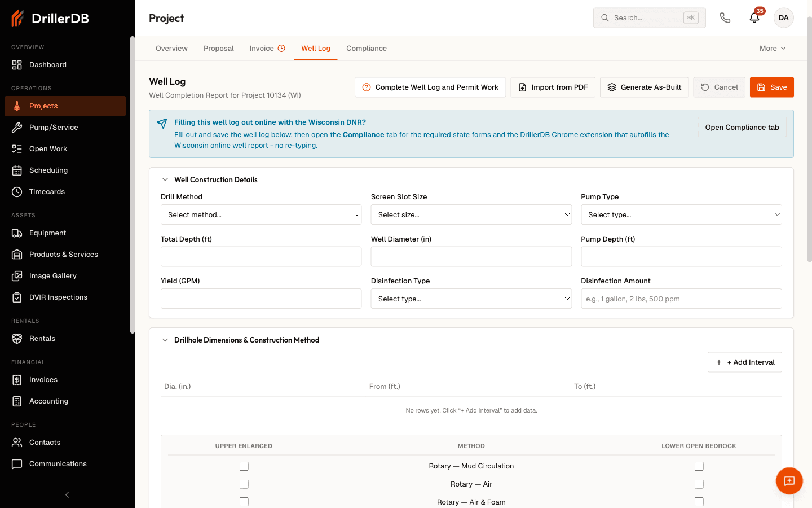The image size is (812, 508).
Task: Switch to the Proposal tab
Action: pyautogui.click(x=219, y=49)
